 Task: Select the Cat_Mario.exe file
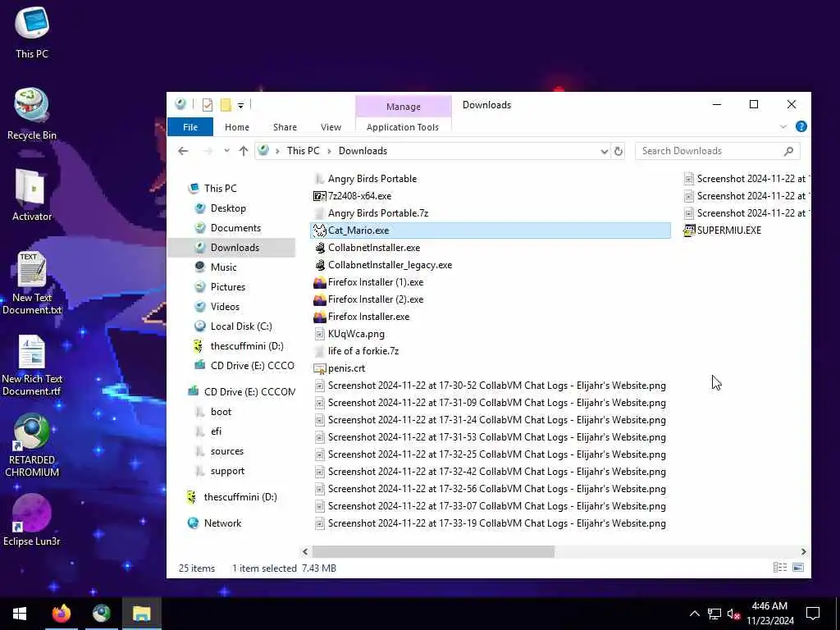point(491,231)
